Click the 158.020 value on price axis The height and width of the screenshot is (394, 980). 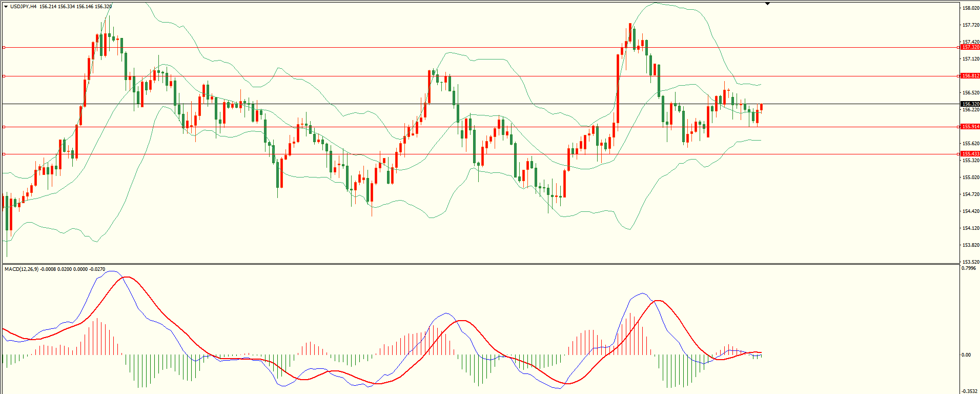click(x=970, y=8)
